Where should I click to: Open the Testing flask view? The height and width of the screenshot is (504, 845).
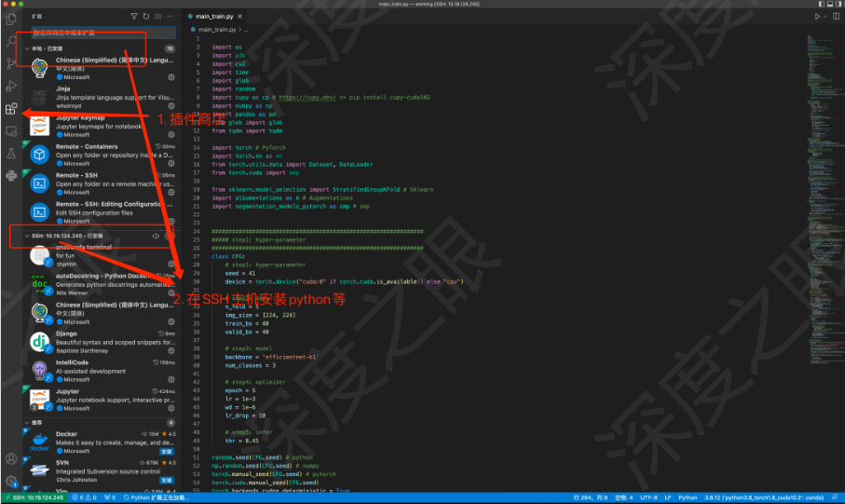11,153
